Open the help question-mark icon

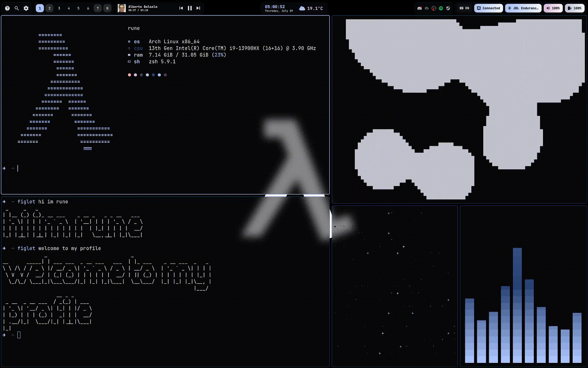7,8
